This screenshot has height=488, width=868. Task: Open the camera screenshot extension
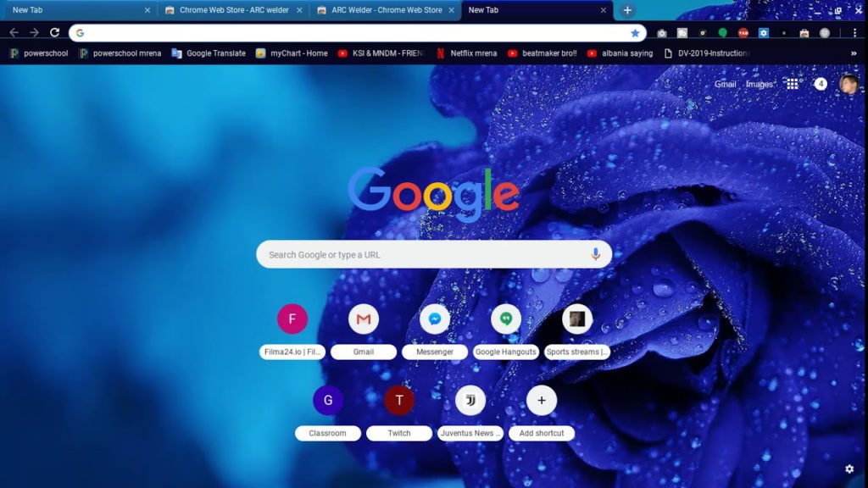(x=661, y=33)
